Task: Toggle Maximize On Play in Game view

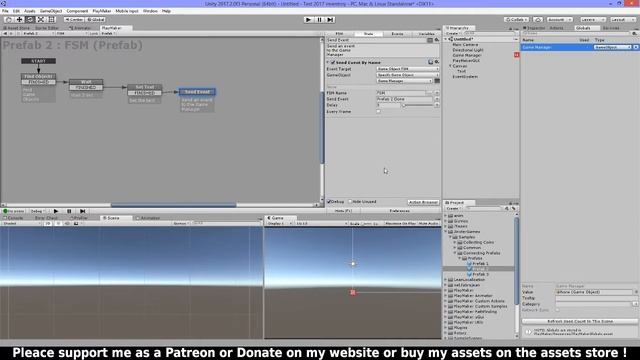Action: pos(400,224)
